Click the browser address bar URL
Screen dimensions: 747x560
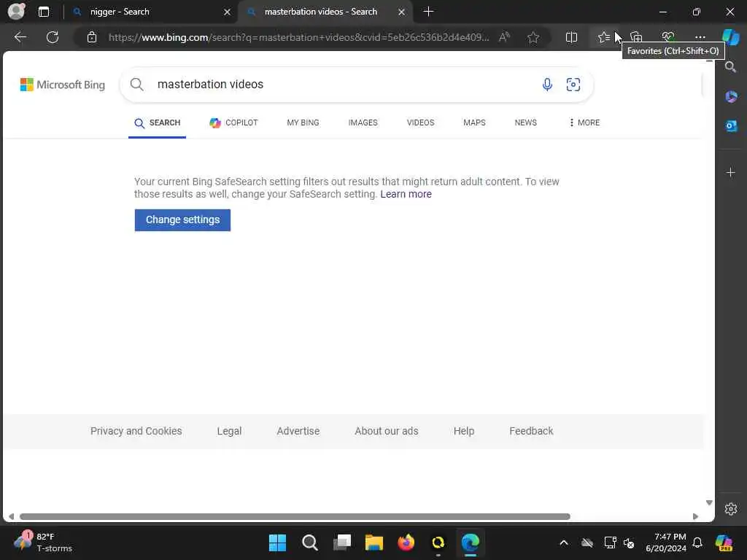(x=298, y=37)
